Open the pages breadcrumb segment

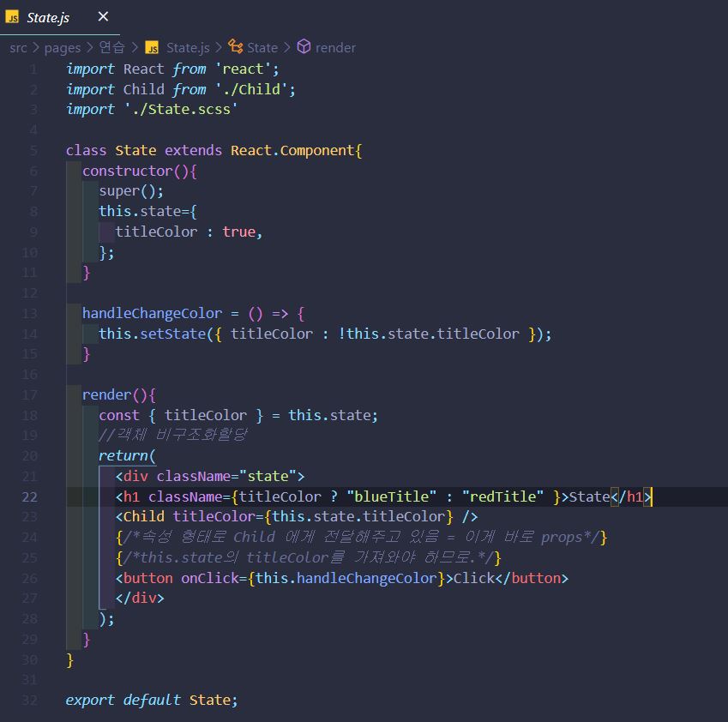pos(63,48)
